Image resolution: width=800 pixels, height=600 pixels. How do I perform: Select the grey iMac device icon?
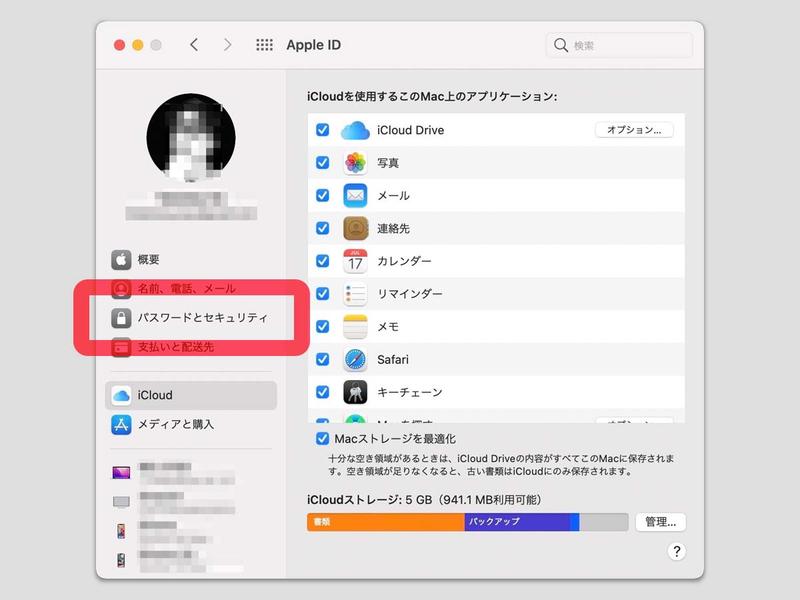(x=121, y=502)
